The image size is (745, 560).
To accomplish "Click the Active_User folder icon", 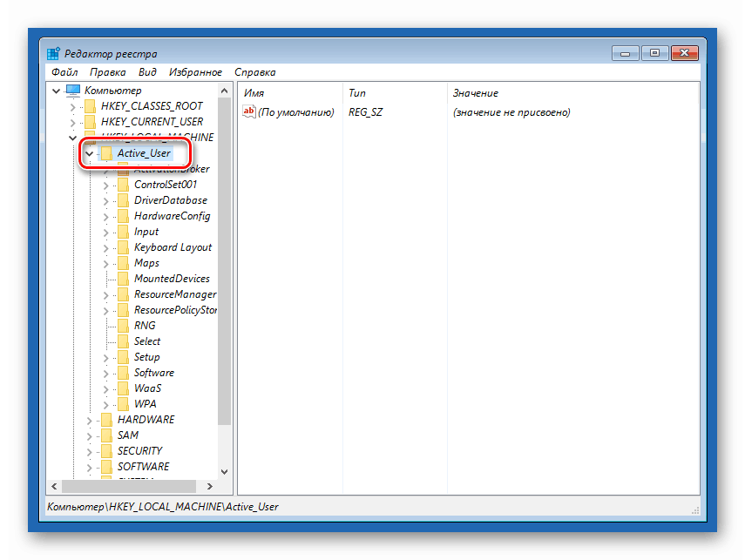I will point(106,153).
